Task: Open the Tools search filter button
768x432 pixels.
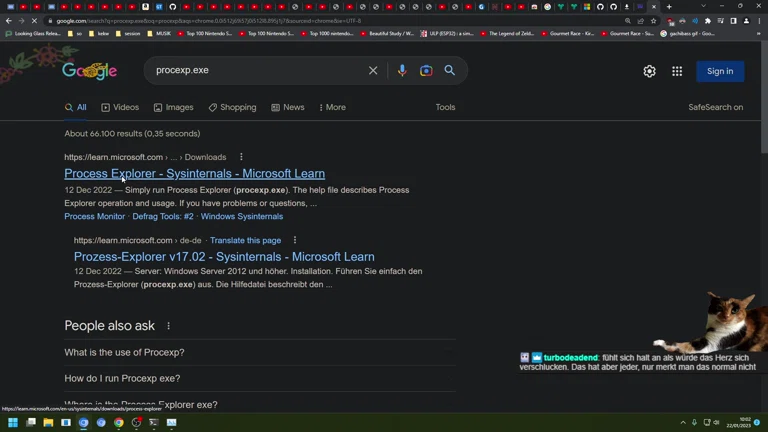Action: coord(445,108)
